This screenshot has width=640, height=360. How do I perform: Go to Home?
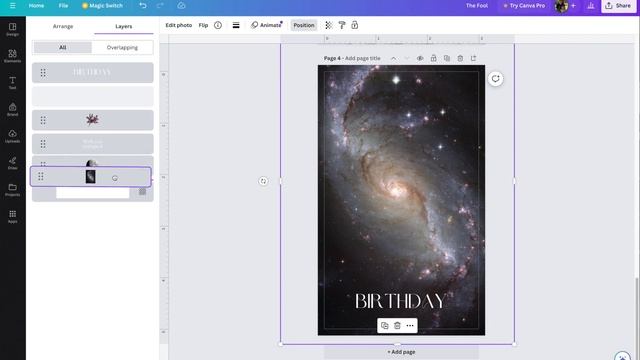click(x=36, y=6)
